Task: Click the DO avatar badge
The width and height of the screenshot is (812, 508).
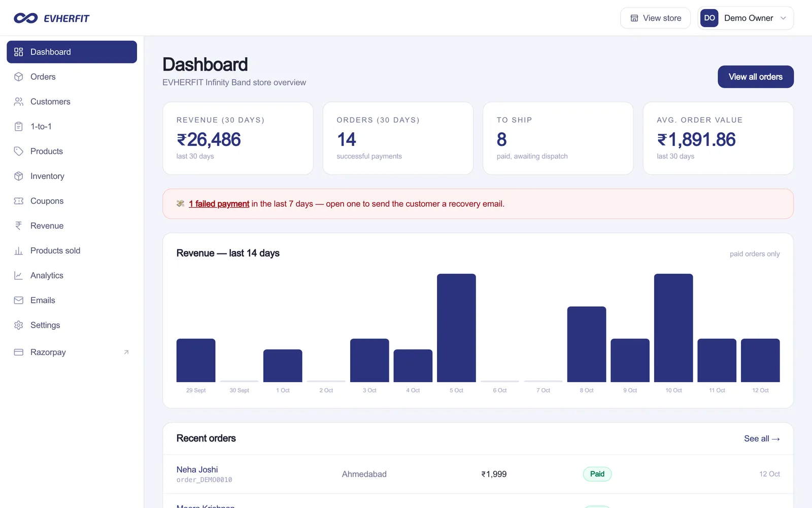Action: click(709, 18)
